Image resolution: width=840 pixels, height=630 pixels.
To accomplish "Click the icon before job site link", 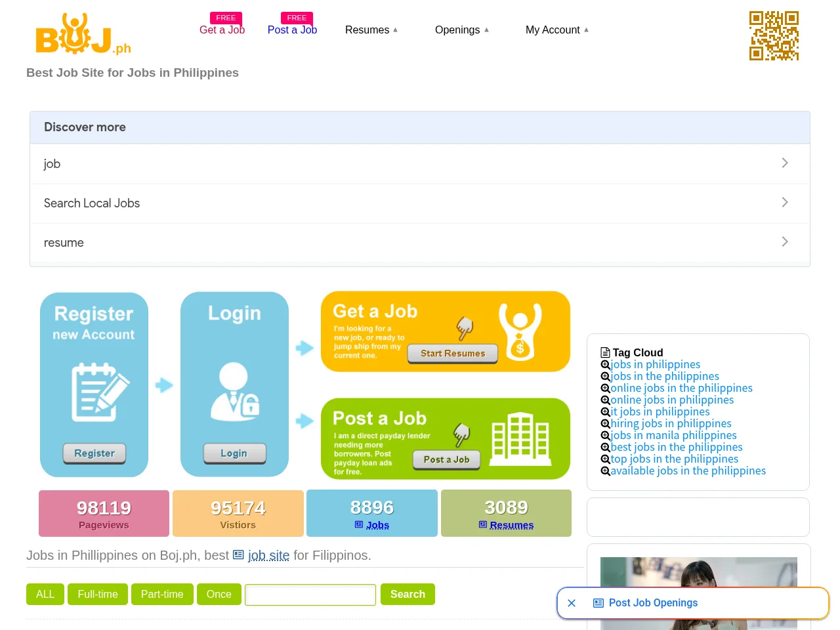I will 238,555.
